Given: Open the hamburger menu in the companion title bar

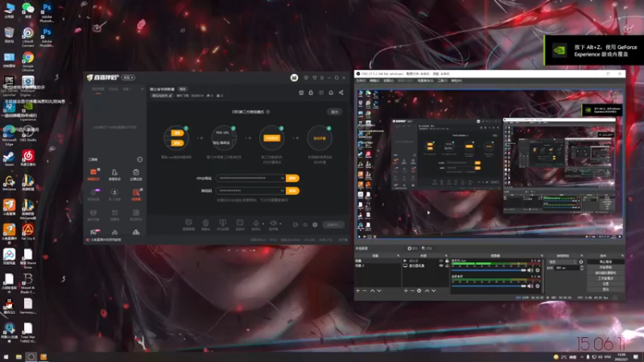Looking at the screenshot, I should click(322, 77).
